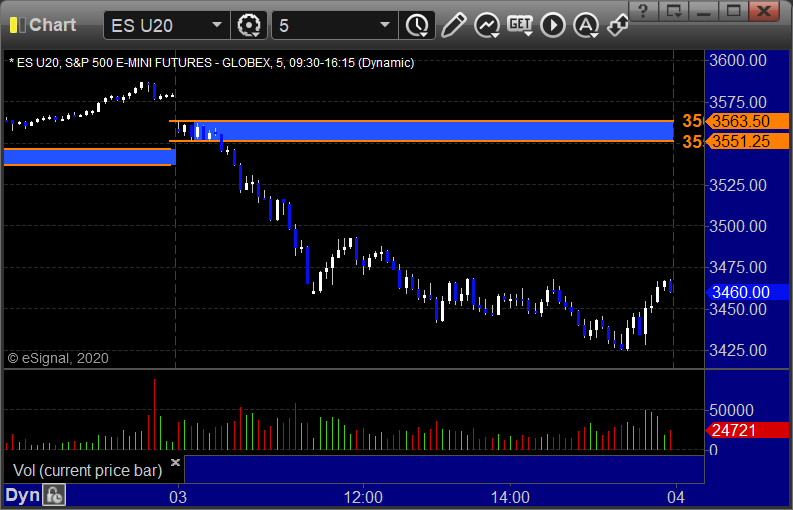Click the 14:00 time axis label
The height and width of the screenshot is (510, 793).
coord(510,497)
